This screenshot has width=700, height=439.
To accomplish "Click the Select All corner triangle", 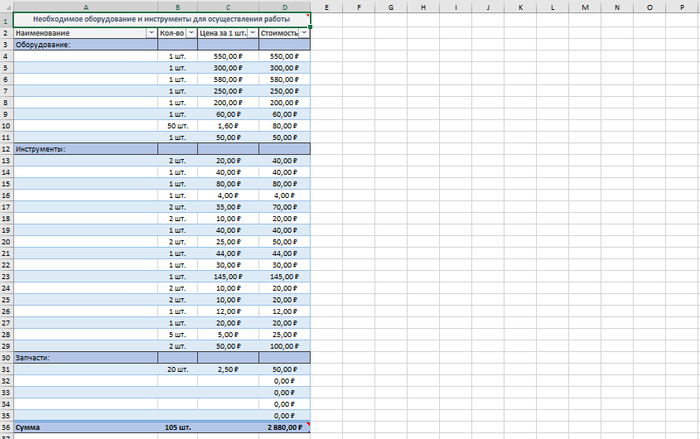I will 6,7.
